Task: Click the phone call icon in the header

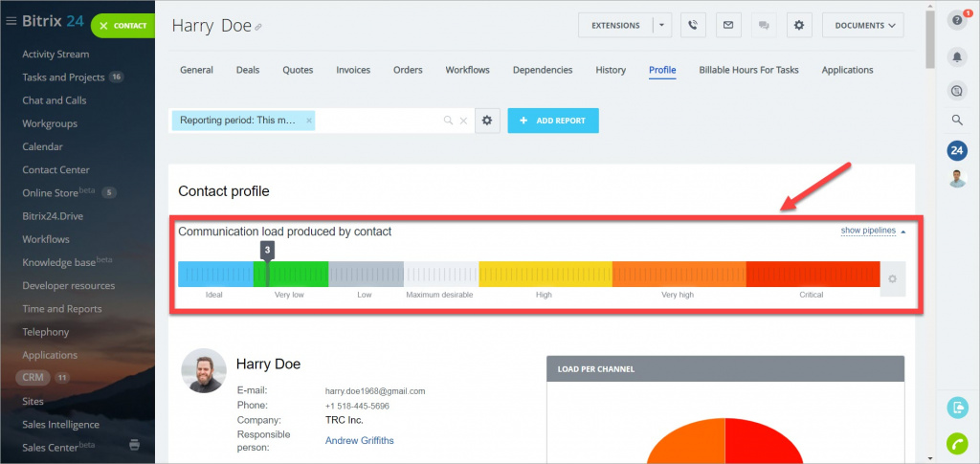Action: (x=693, y=26)
